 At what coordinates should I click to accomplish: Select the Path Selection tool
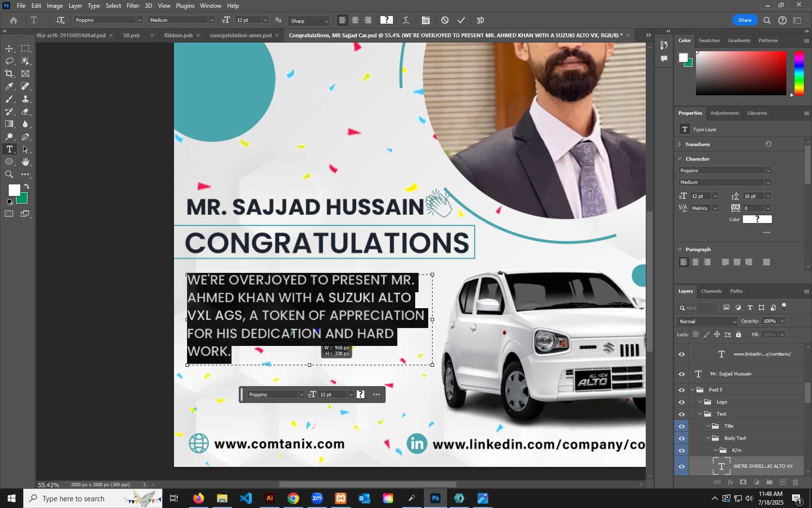[x=26, y=149]
